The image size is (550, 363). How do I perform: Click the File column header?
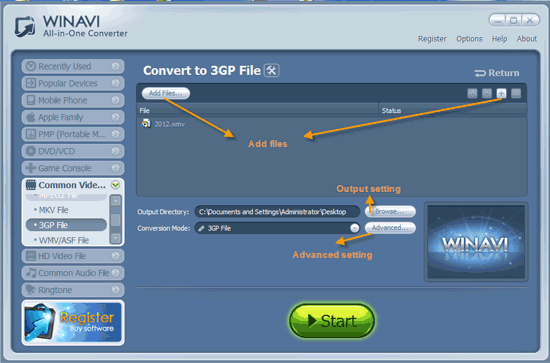pos(257,110)
